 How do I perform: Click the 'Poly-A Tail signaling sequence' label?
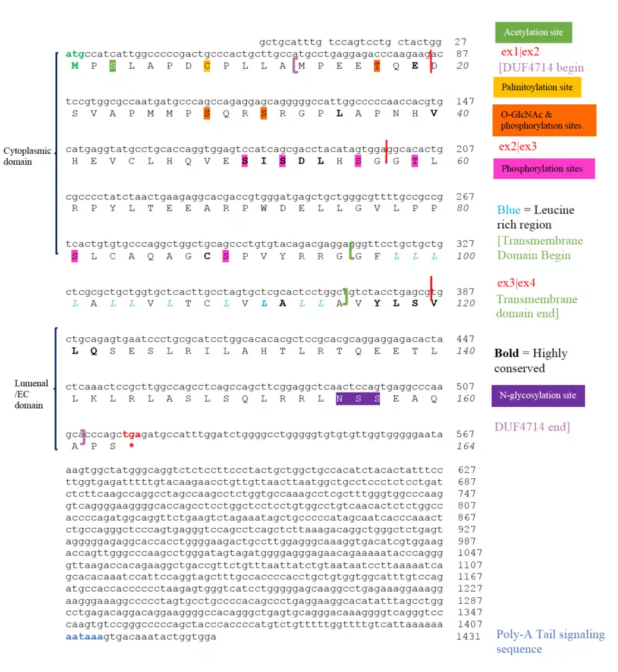click(550, 641)
